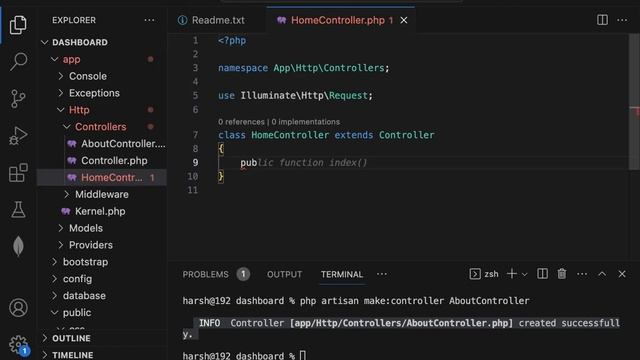Open the Accounts menu icon
640x360 pixels.
point(18,308)
